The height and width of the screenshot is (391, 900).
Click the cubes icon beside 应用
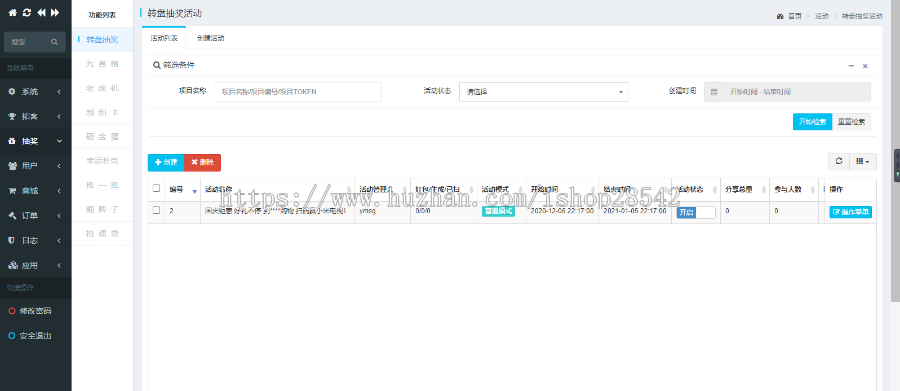tap(12, 265)
